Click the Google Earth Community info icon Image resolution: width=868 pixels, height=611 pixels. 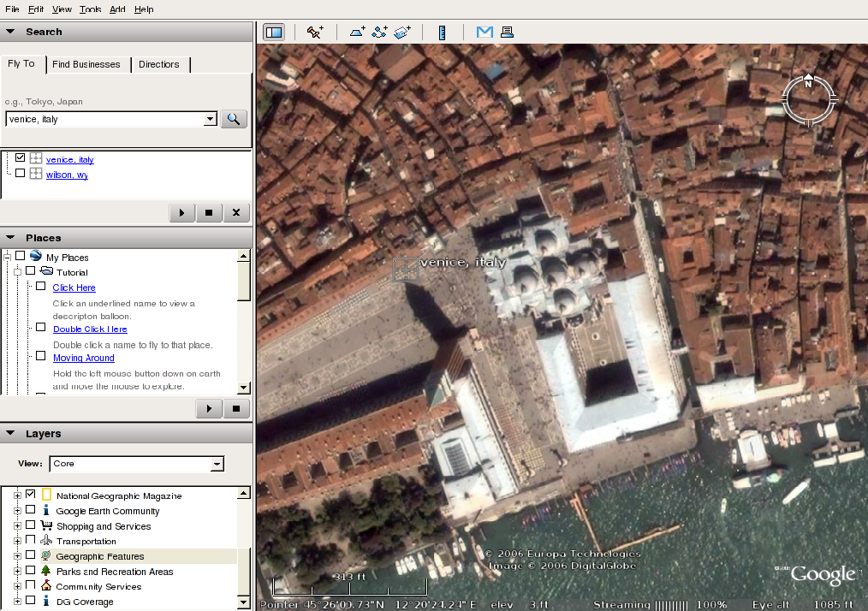coord(46,510)
